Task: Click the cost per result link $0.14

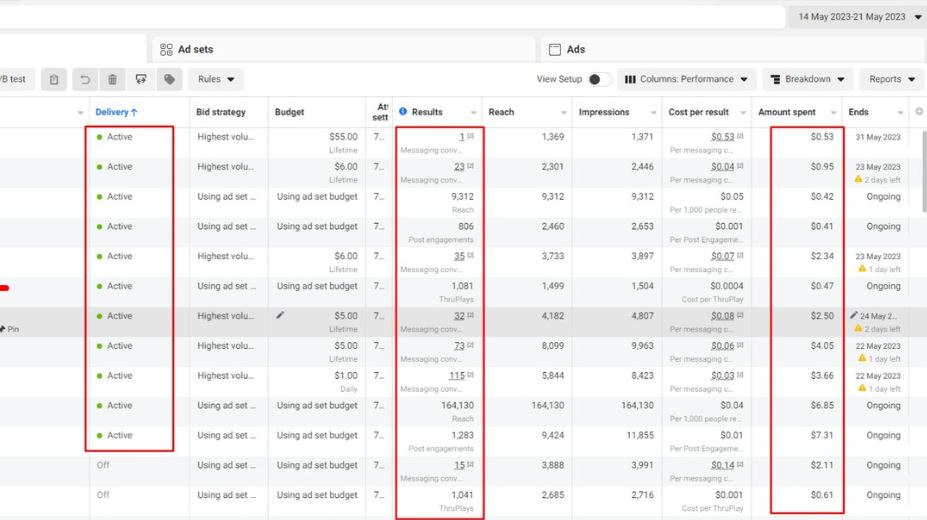Action: (722, 465)
